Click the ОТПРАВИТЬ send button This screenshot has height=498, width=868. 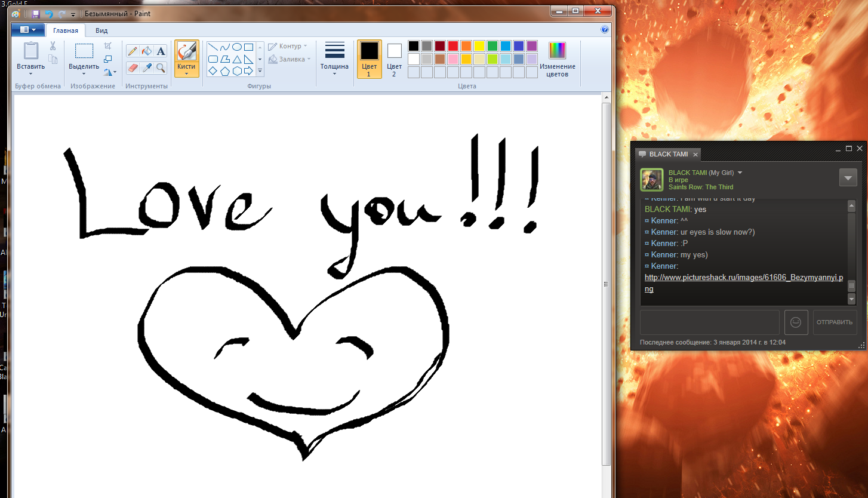[x=835, y=322]
